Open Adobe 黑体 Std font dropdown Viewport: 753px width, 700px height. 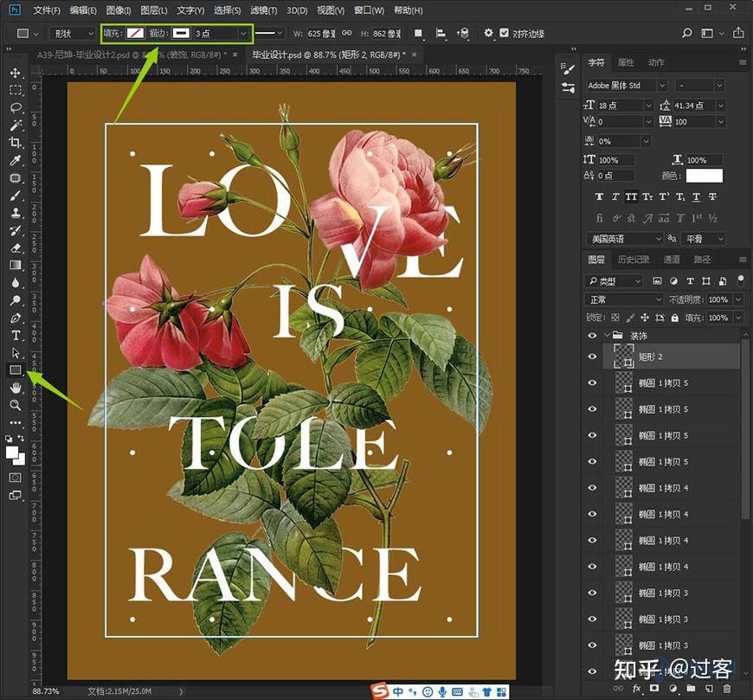point(662,85)
